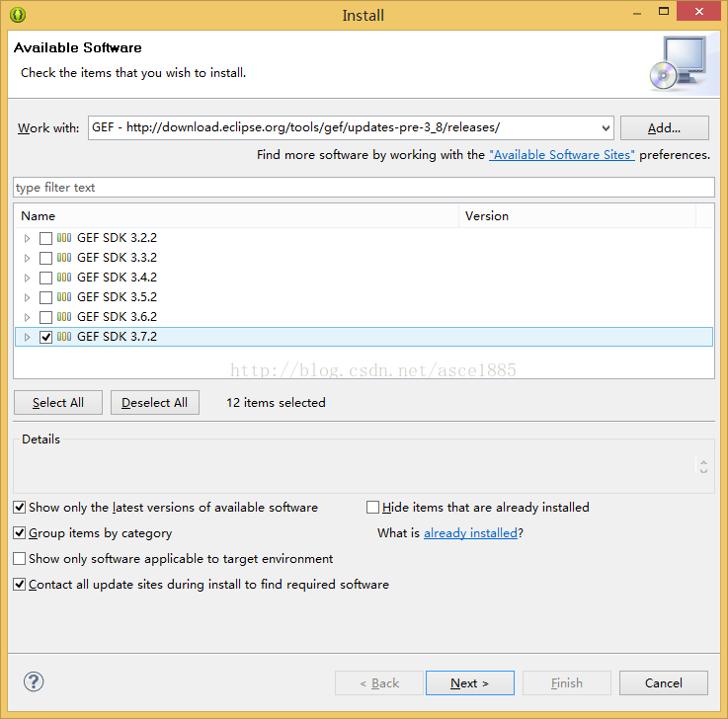Click the category icon beside GEF SDK 3.4.2
Image resolution: width=728 pixels, height=719 pixels.
64,278
